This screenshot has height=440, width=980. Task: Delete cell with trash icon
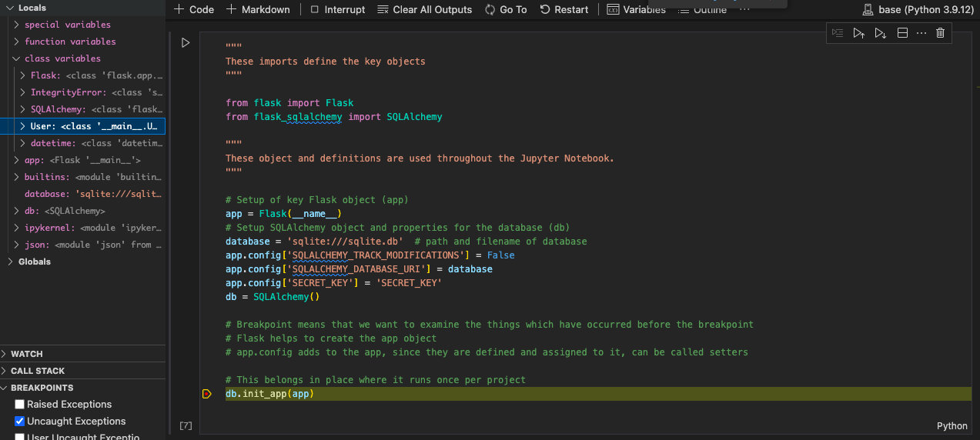tap(940, 33)
